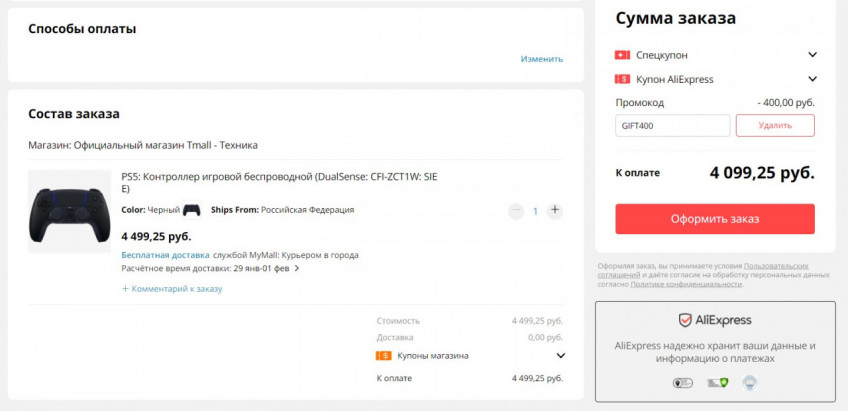Click Удалить to remove promo code
This screenshot has width=848, height=411.
(x=775, y=125)
